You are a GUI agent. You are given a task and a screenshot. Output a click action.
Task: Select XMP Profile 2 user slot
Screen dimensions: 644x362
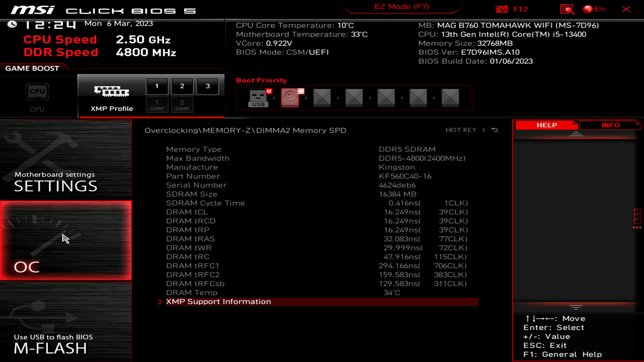coord(182,105)
